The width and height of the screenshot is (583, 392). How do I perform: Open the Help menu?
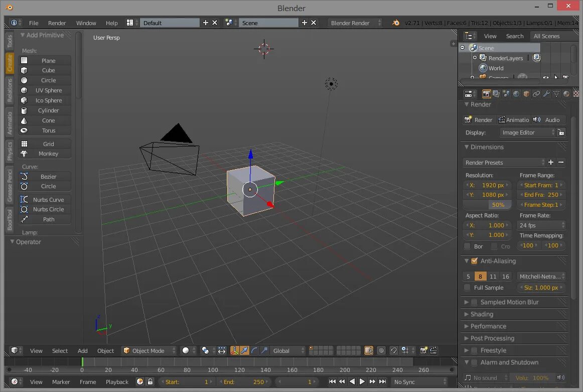tap(111, 23)
